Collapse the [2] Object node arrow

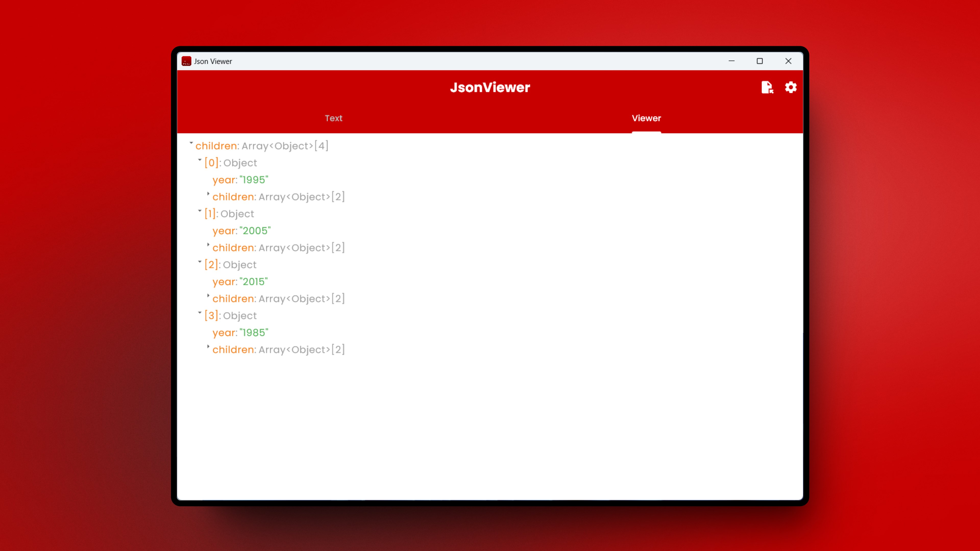200,262
